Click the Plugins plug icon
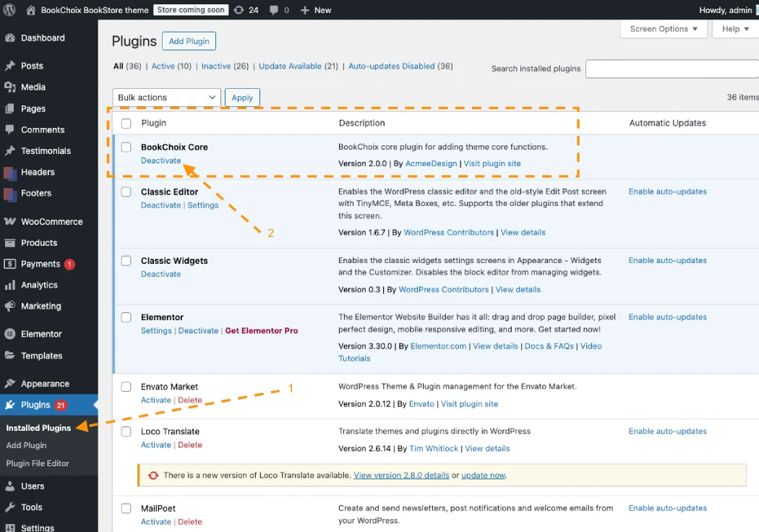Viewport: 759px width, 532px height. pos(9,406)
